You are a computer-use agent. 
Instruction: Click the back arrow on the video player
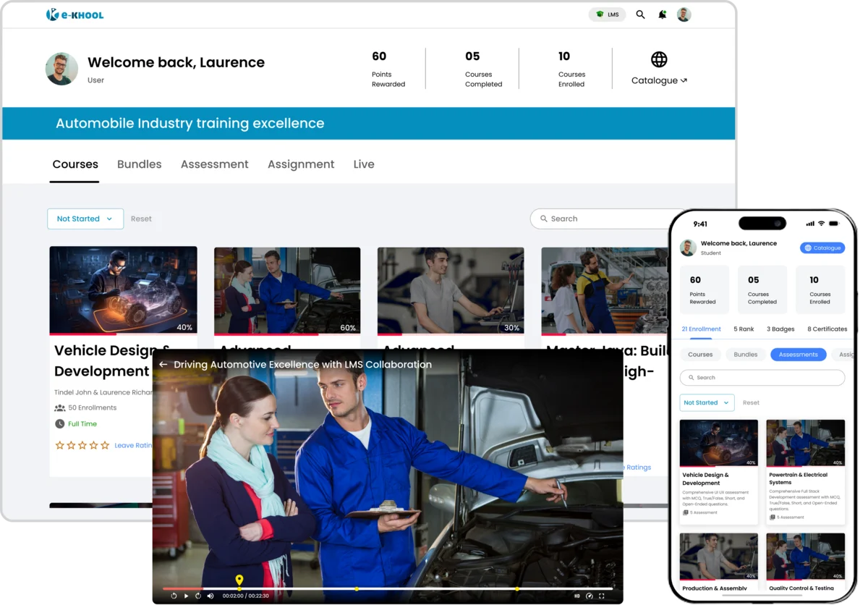(x=163, y=365)
